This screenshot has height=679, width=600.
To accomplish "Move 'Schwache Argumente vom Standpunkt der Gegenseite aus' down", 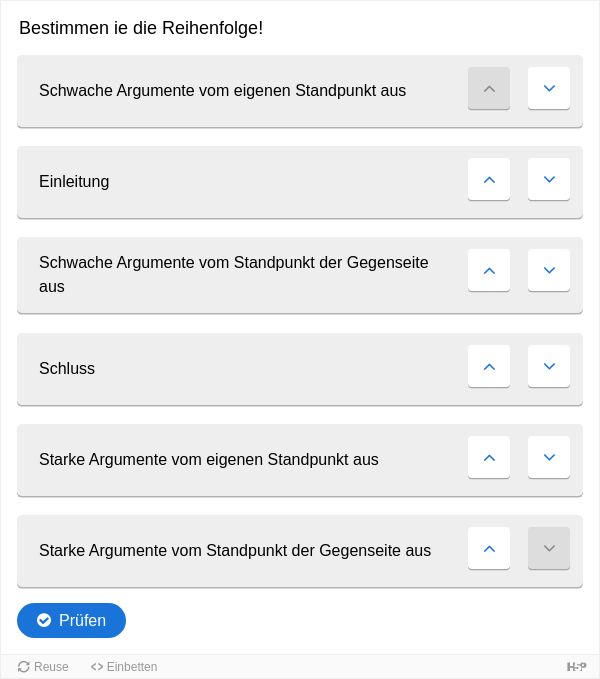I will (549, 270).
